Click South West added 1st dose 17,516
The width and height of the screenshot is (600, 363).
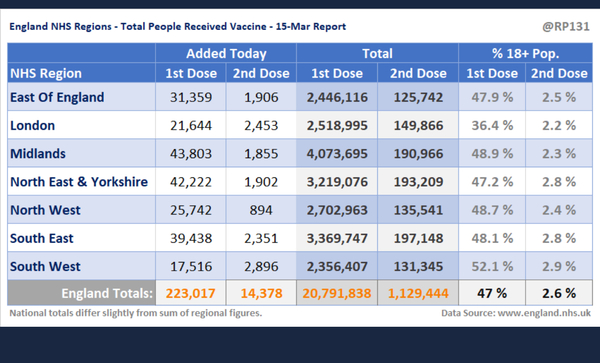(191, 266)
